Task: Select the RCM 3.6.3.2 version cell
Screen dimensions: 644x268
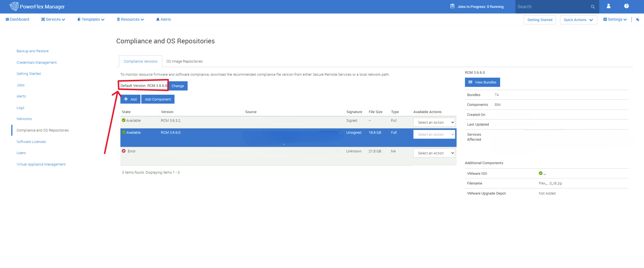Action: [171, 121]
